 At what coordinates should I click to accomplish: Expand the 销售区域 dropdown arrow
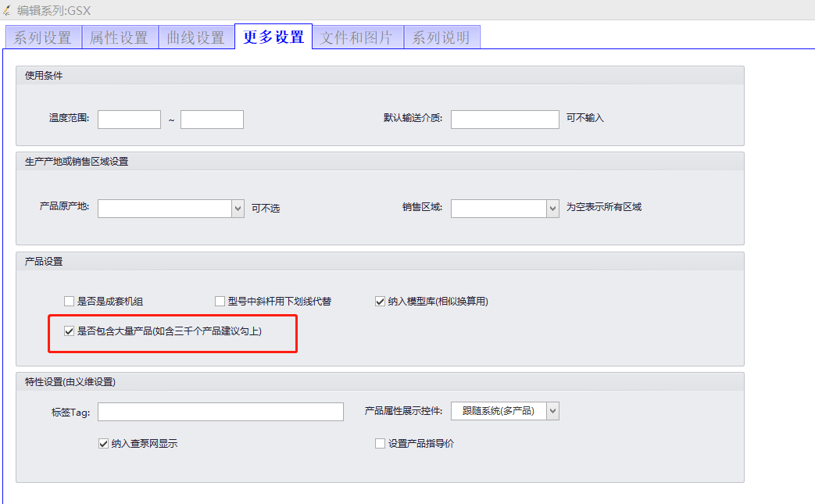(552, 209)
